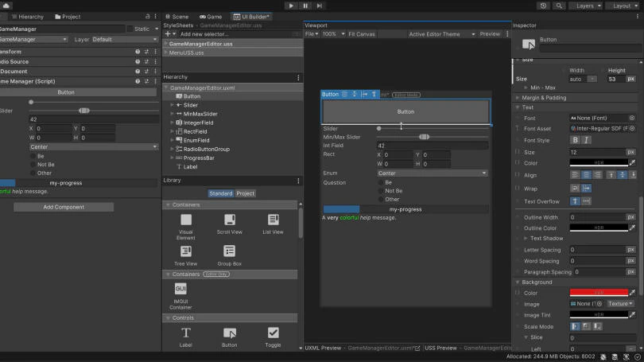Screen dimensions: 644x362
Task: Select the Other radio option in left panel
Action: pyautogui.click(x=33, y=173)
